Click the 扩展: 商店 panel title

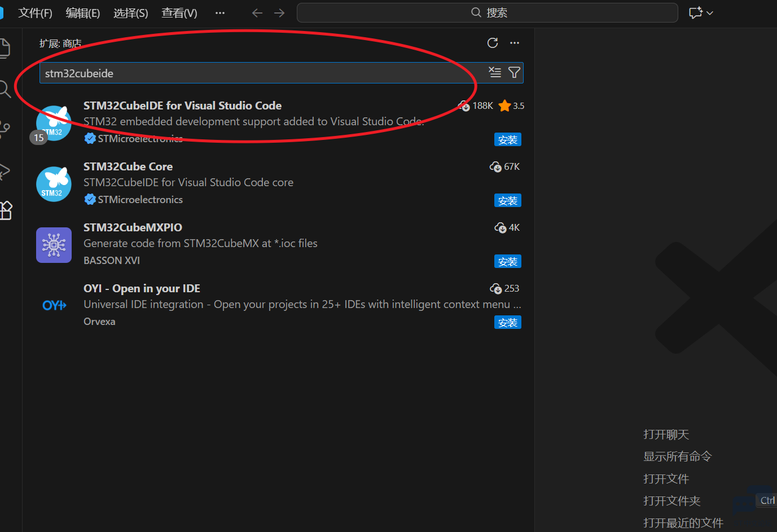(x=60, y=43)
